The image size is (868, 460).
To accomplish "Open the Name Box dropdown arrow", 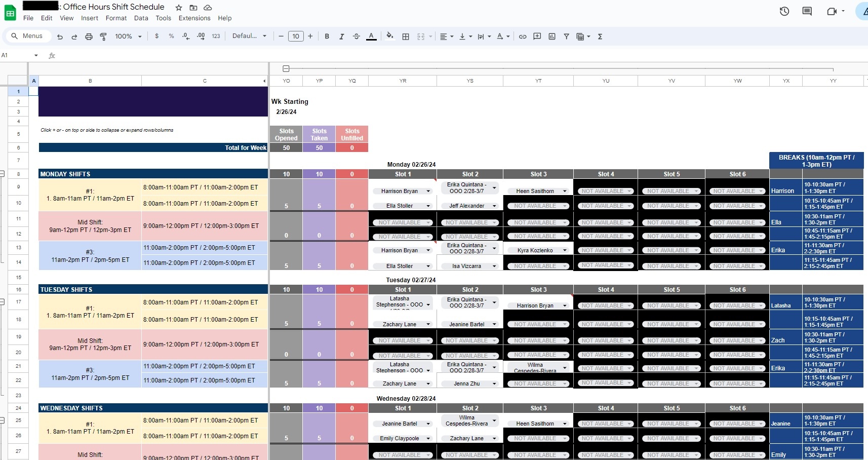I will (36, 55).
